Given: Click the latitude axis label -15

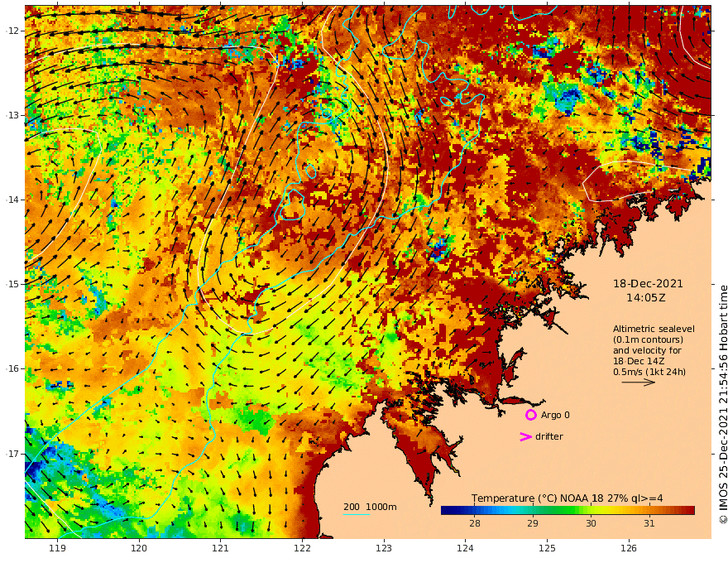Looking at the screenshot, I should pyautogui.click(x=12, y=284).
